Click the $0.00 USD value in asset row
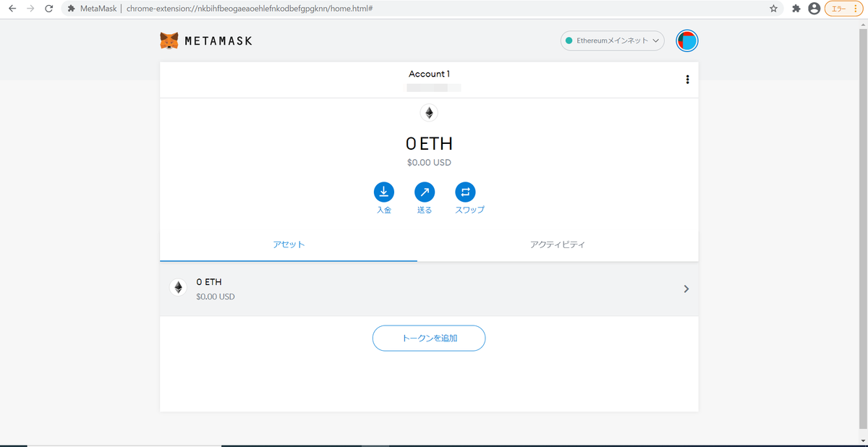 point(216,297)
